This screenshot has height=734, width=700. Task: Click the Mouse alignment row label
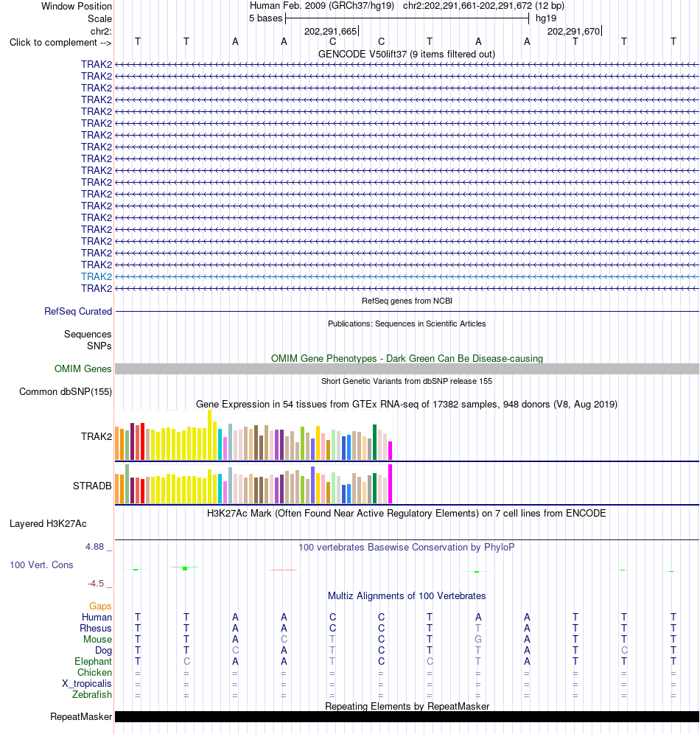pyautogui.click(x=98, y=640)
